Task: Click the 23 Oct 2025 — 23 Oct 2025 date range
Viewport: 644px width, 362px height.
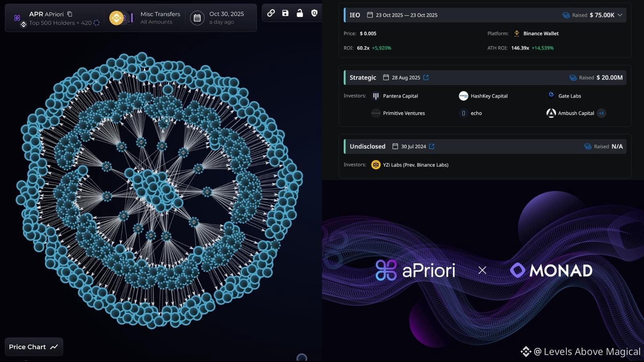Action: 407,15
